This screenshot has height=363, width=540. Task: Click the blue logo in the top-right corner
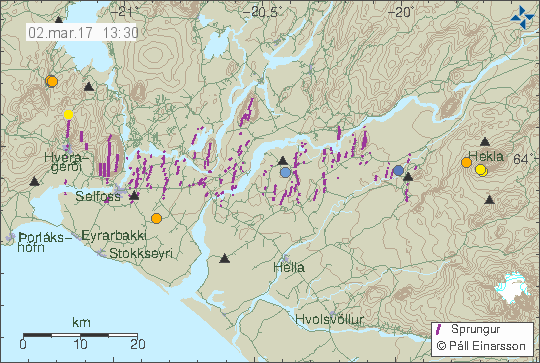pyautogui.click(x=523, y=17)
